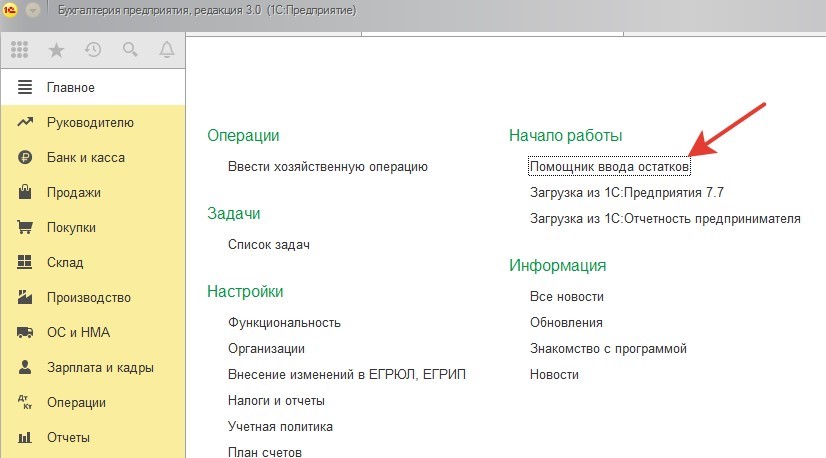The width and height of the screenshot is (826, 458).
Task: Click the truck icon for ОС и НМА
Action: (25, 332)
